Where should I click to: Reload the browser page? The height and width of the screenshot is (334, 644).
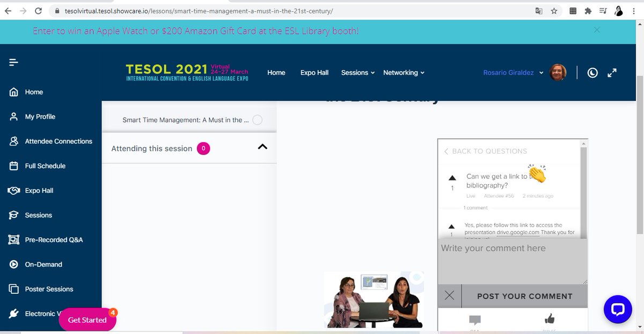pos(38,10)
